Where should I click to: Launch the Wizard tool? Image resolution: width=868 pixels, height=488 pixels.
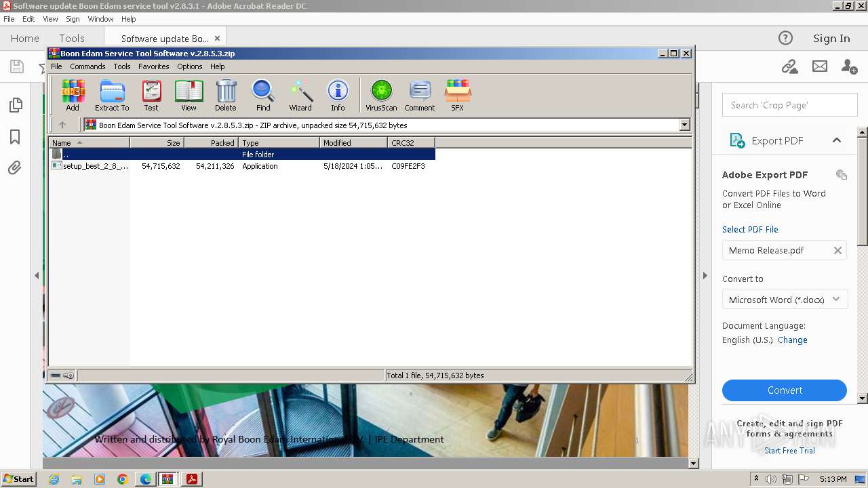click(x=300, y=95)
